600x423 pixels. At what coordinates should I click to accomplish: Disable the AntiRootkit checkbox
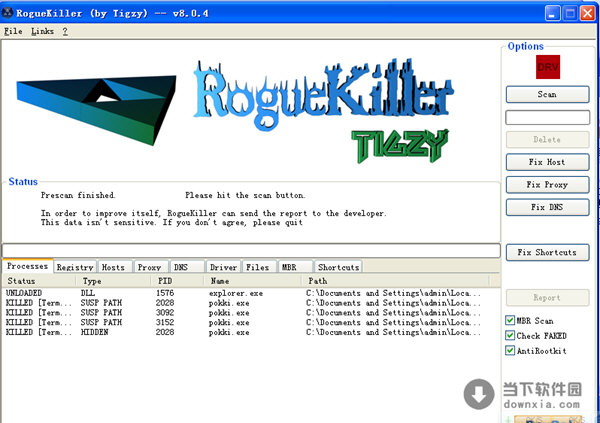(510, 350)
